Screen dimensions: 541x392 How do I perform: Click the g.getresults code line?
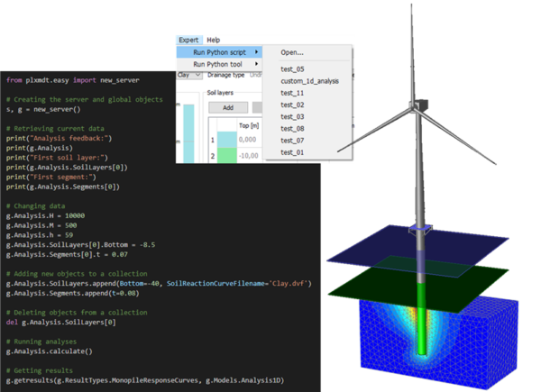coord(145,380)
